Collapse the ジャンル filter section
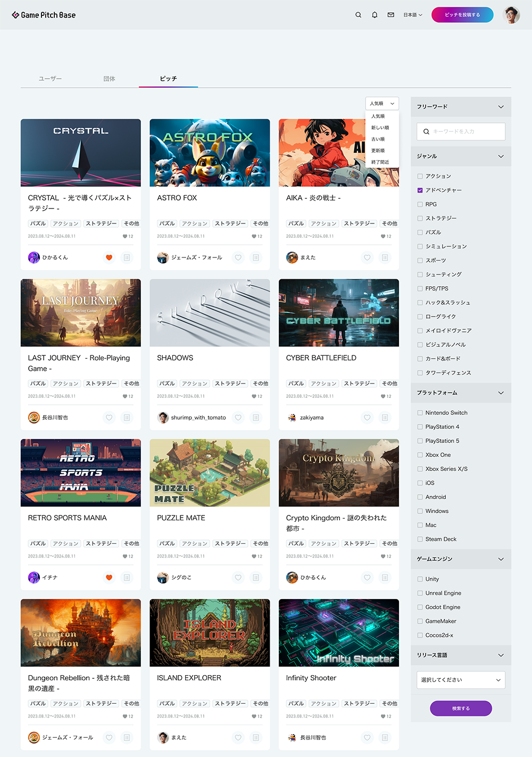Image resolution: width=532 pixels, height=757 pixels. [500, 156]
